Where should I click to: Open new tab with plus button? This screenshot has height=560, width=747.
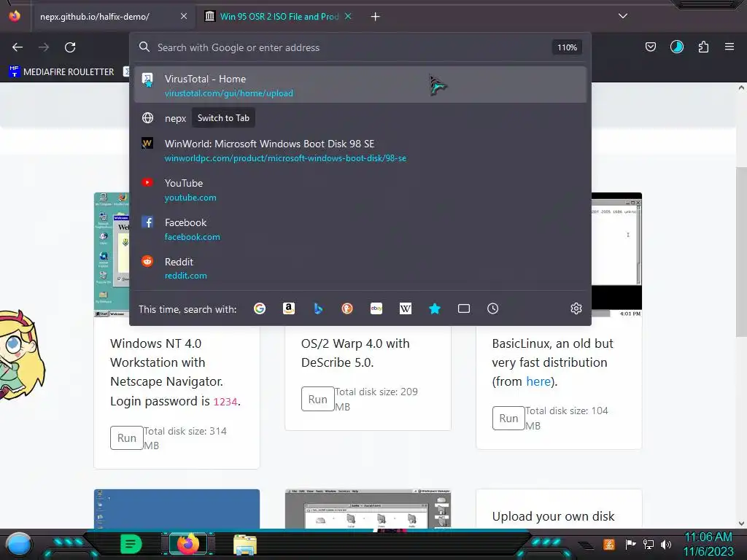tap(376, 17)
